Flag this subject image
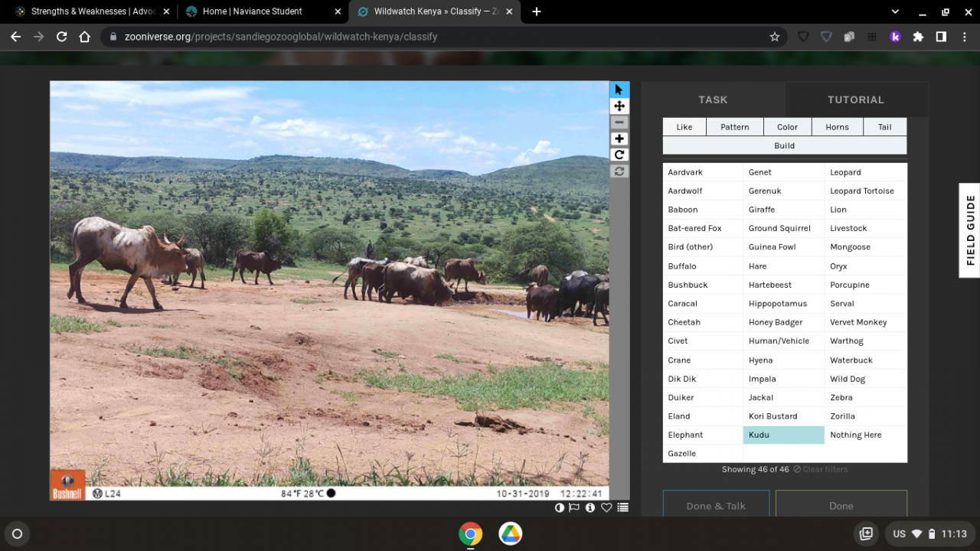This screenshot has width=980, height=551. tap(574, 507)
